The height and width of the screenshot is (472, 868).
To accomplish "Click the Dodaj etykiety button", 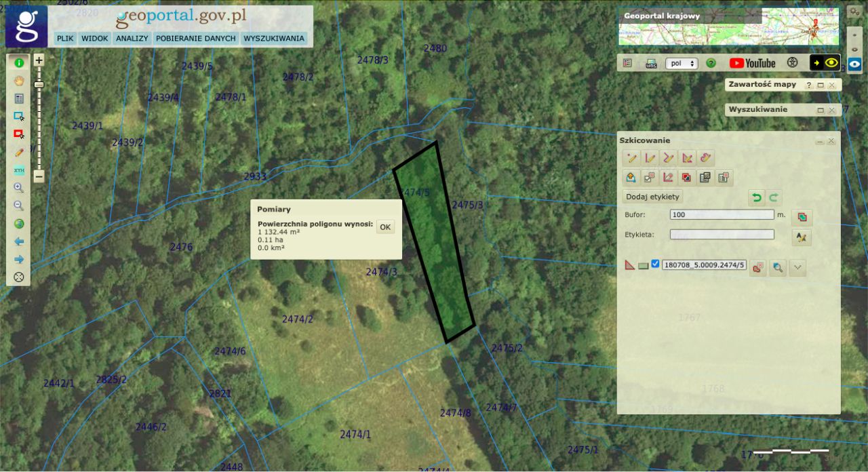I will tap(653, 197).
